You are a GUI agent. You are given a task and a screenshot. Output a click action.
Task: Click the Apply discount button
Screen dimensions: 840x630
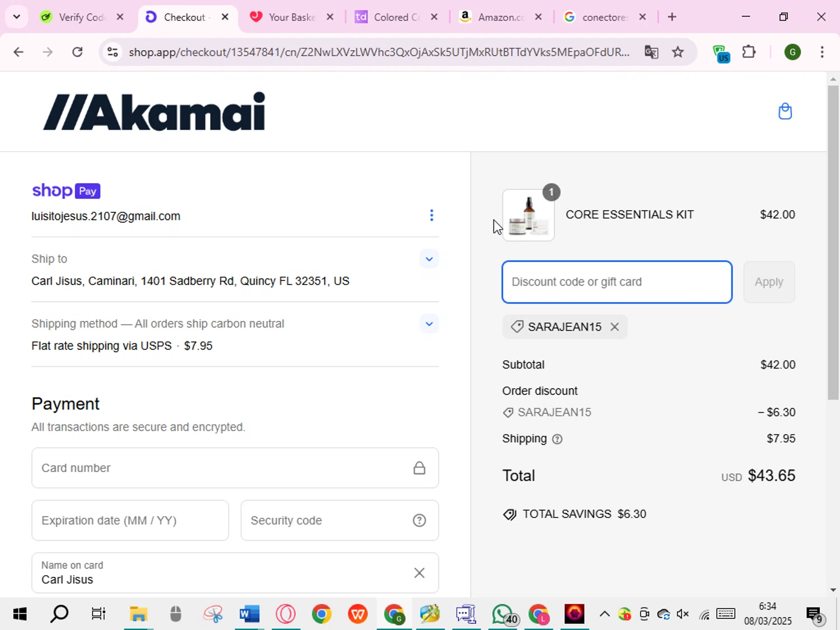pos(769,282)
